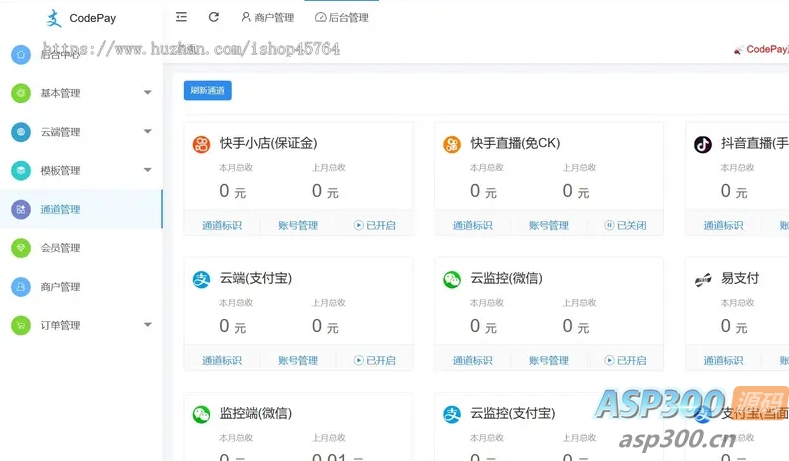
Task: Open 通道标识 for 抖音直播
Action: click(x=723, y=225)
